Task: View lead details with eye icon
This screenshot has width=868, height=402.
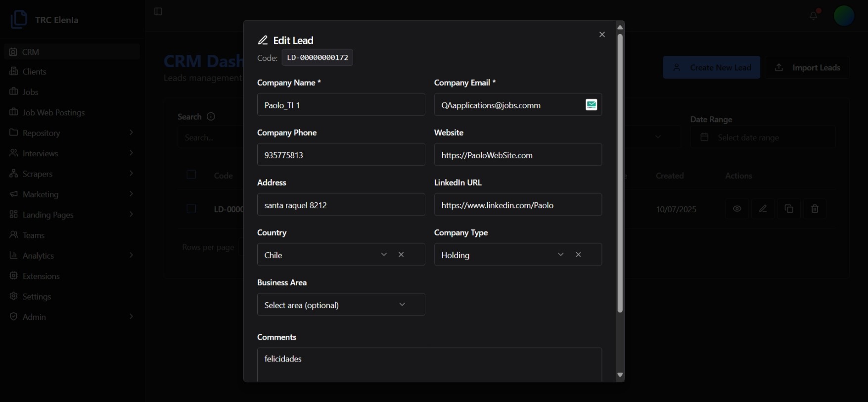Action: point(737,209)
